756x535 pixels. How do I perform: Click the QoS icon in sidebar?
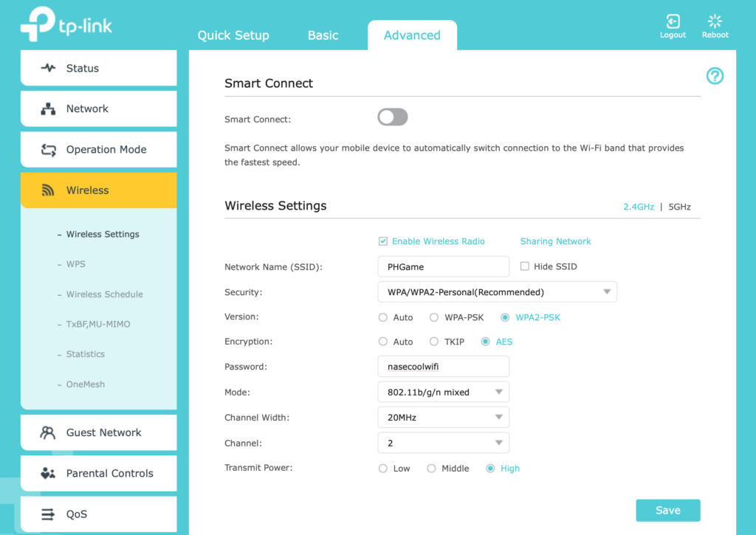click(x=49, y=514)
